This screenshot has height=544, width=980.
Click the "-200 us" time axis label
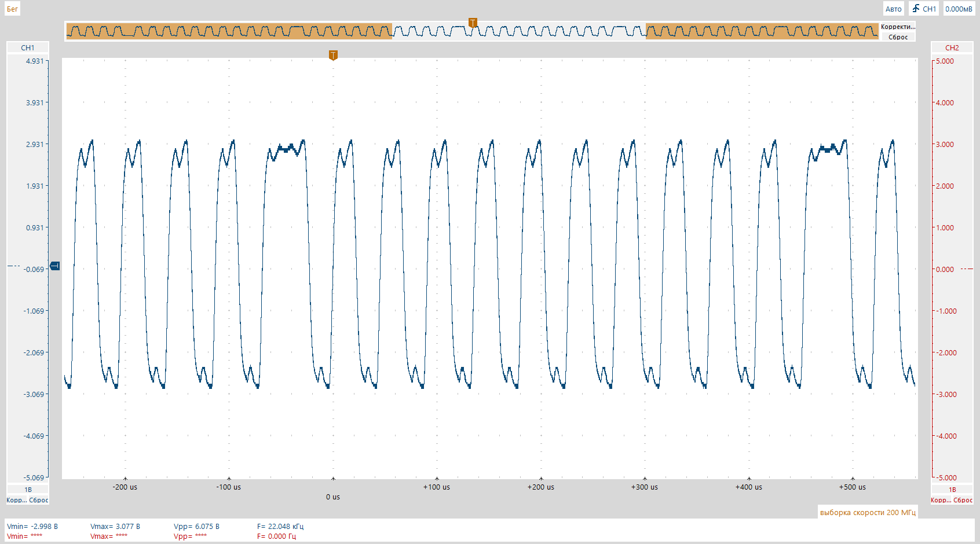(x=125, y=487)
